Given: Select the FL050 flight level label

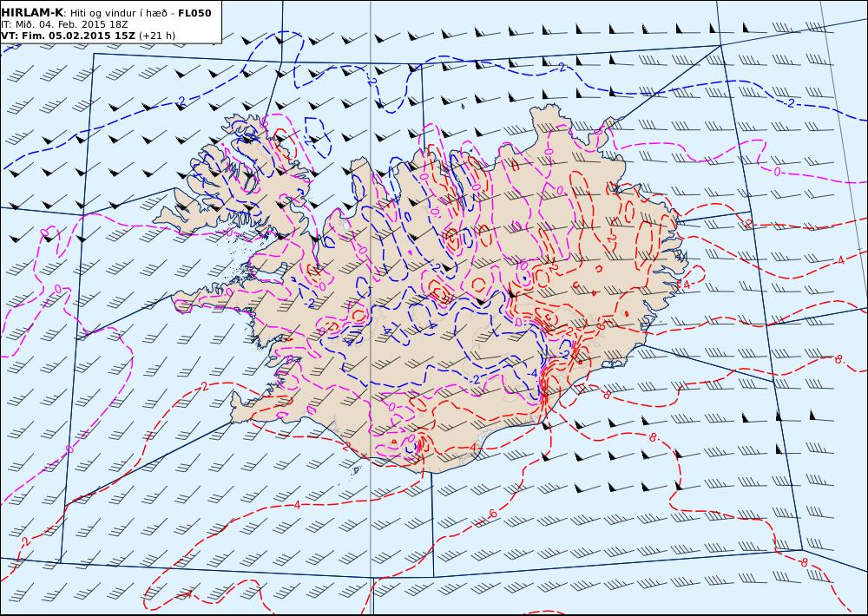Looking at the screenshot, I should point(194,13).
